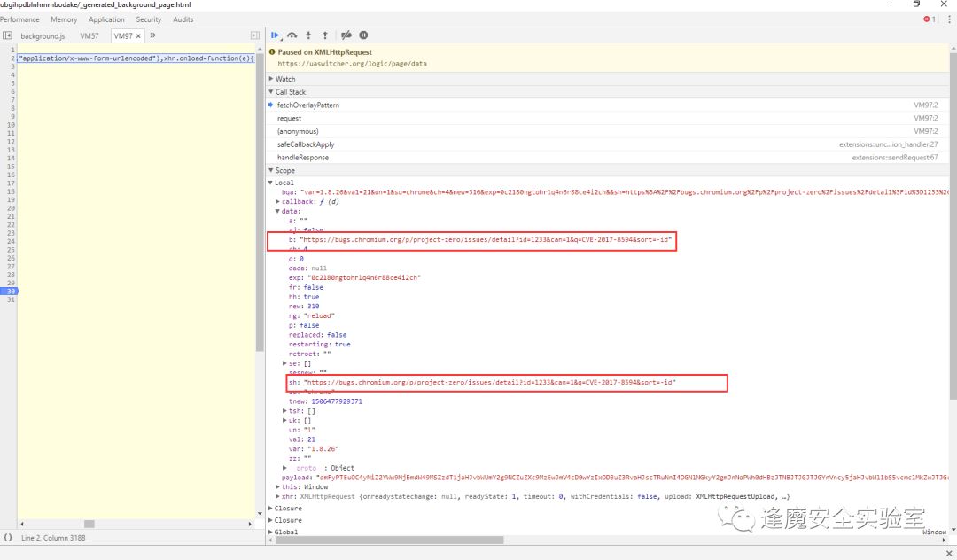Click the exp value string
The height and width of the screenshot is (560, 957).
364,277
